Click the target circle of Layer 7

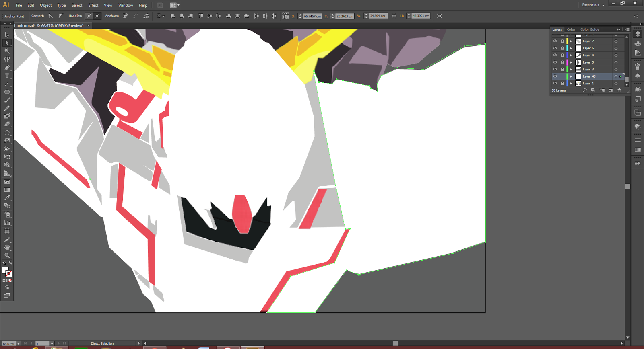pos(616,41)
